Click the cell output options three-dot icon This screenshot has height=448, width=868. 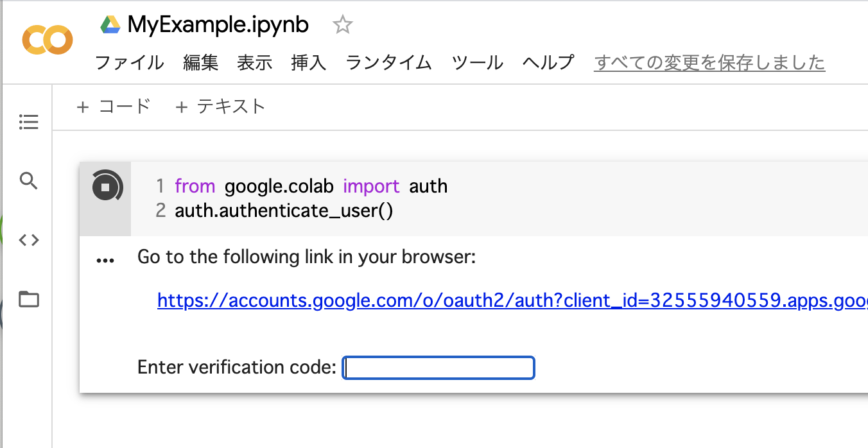[x=105, y=261]
